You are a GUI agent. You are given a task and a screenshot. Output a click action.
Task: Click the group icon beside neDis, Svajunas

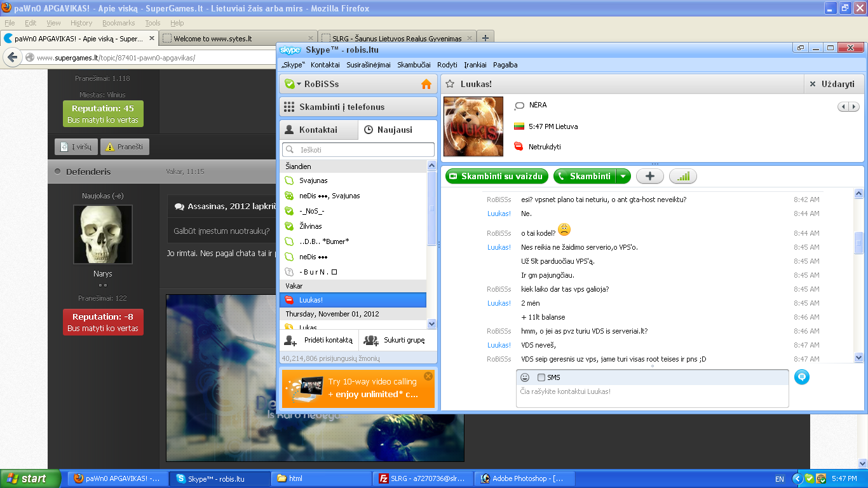289,196
